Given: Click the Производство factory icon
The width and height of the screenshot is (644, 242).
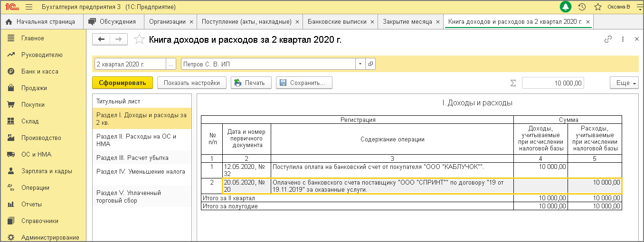Looking at the screenshot, I should click(x=10, y=138).
